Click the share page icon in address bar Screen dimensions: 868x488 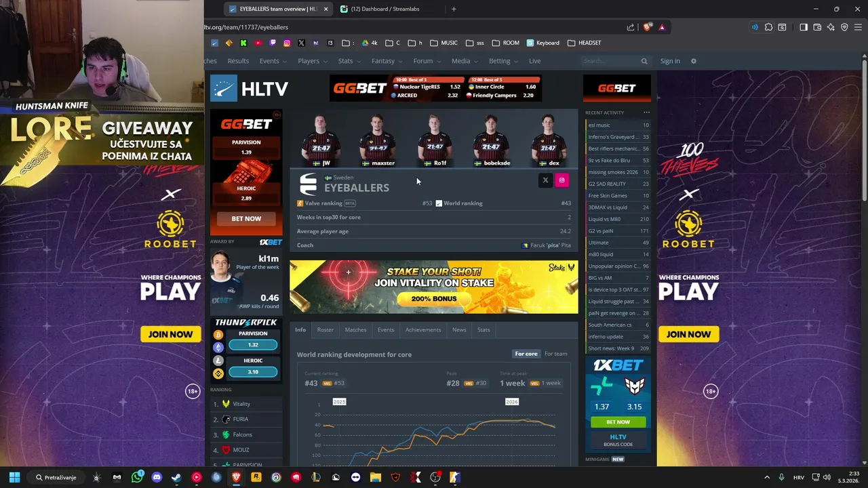(631, 27)
